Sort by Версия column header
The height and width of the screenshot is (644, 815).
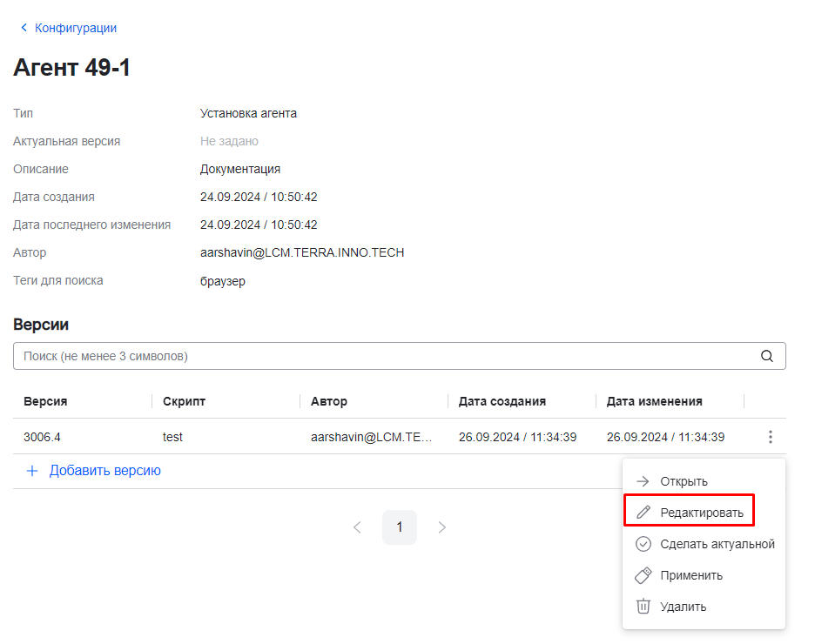(45, 401)
